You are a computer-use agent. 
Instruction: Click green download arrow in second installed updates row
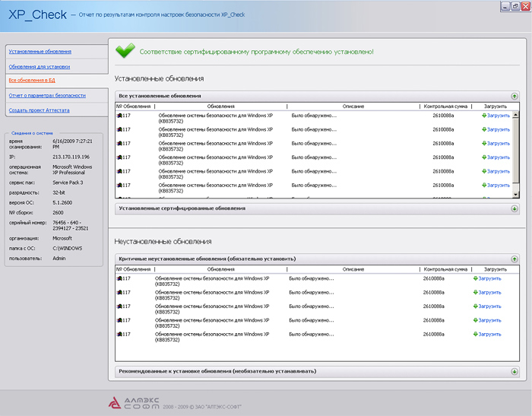pos(484,129)
